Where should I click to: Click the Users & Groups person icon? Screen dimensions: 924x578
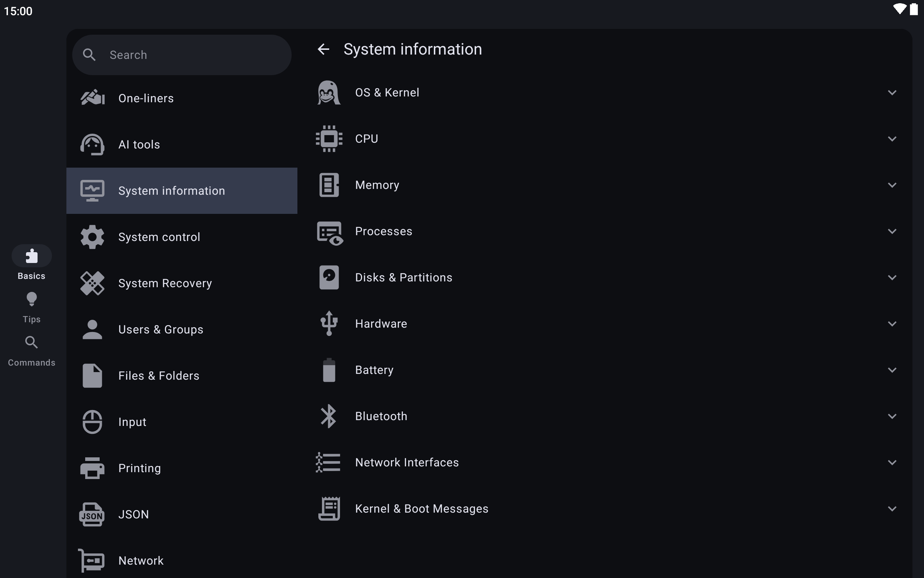[x=92, y=329]
